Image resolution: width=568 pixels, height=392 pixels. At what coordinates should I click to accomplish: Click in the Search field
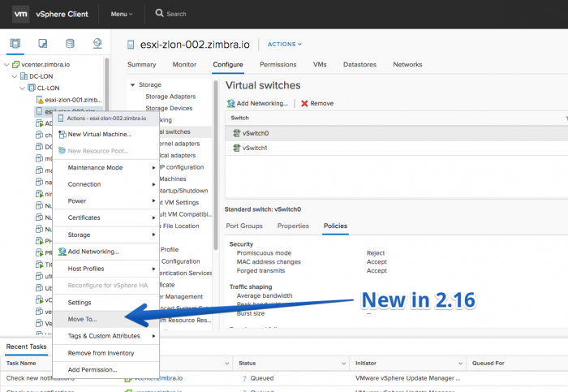coord(176,14)
